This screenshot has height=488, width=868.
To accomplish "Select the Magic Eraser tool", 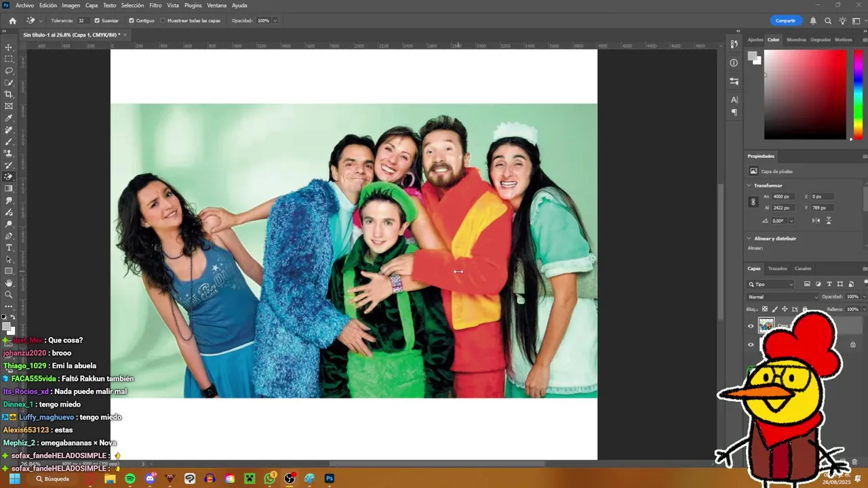I will click(9, 177).
